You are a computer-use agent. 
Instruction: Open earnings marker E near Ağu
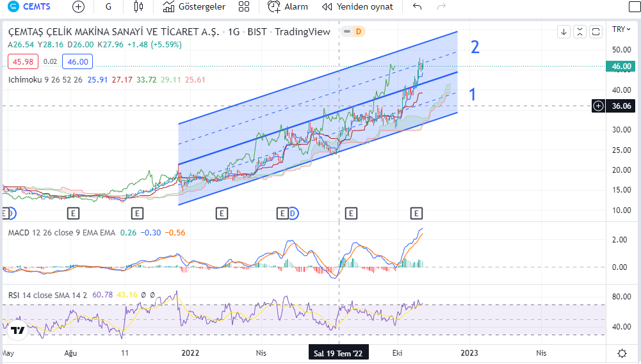coord(73,213)
